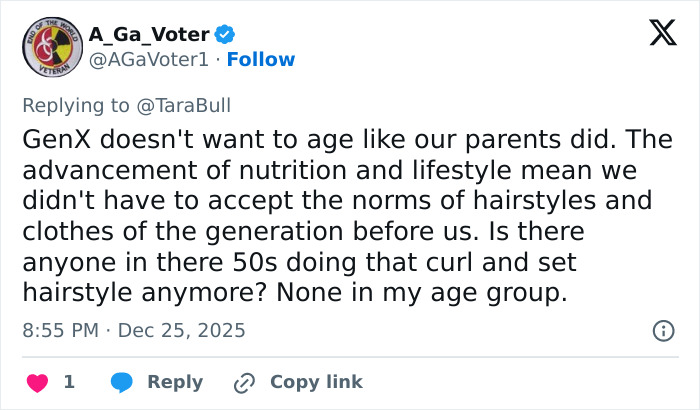Follow the A_Ga_Voter account
The image size is (700, 410).
click(261, 59)
